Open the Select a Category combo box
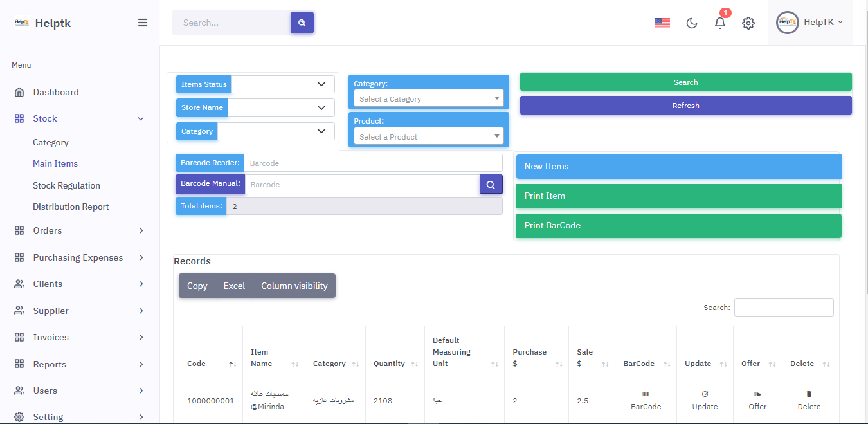Viewport: 868px width, 424px height. click(428, 98)
